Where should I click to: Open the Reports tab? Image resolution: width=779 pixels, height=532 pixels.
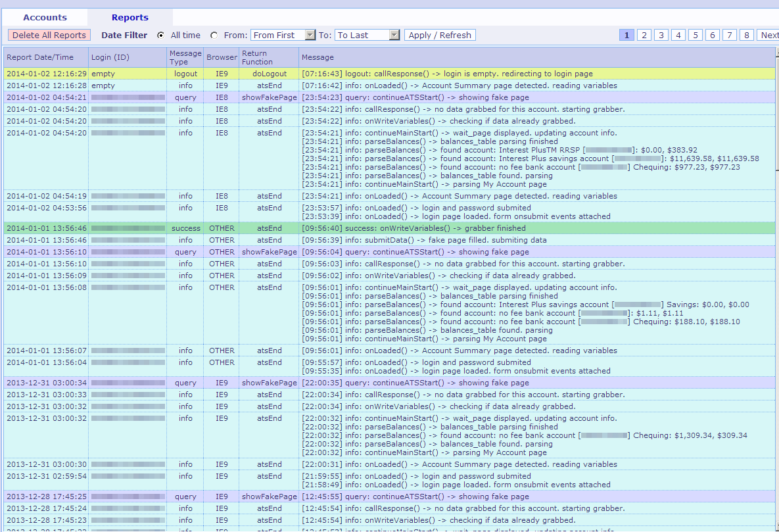tap(130, 18)
